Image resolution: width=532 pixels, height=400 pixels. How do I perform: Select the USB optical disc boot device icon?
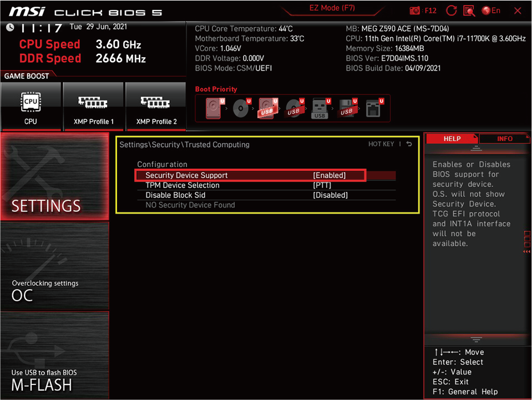295,108
